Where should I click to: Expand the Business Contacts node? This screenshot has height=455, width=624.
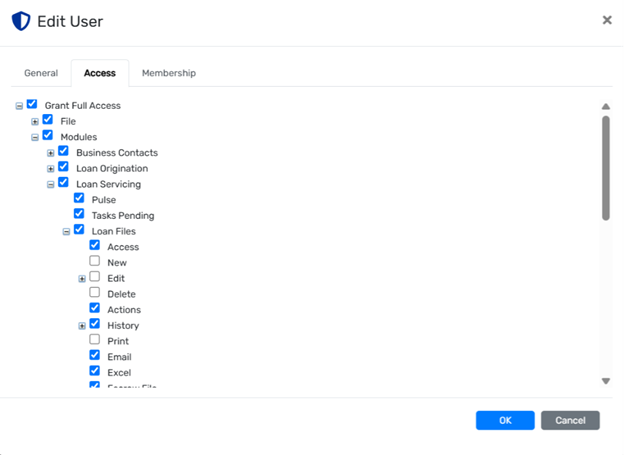pyautogui.click(x=51, y=153)
